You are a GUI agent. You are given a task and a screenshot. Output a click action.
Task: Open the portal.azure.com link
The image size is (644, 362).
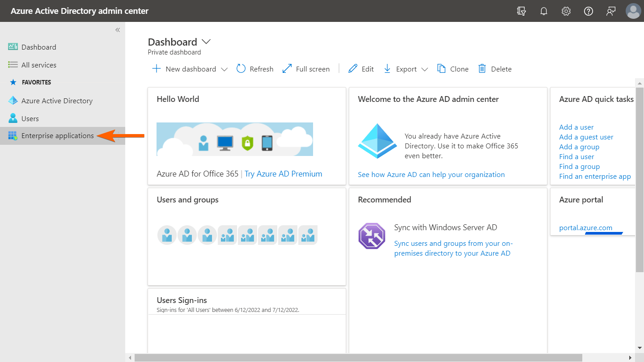click(586, 227)
